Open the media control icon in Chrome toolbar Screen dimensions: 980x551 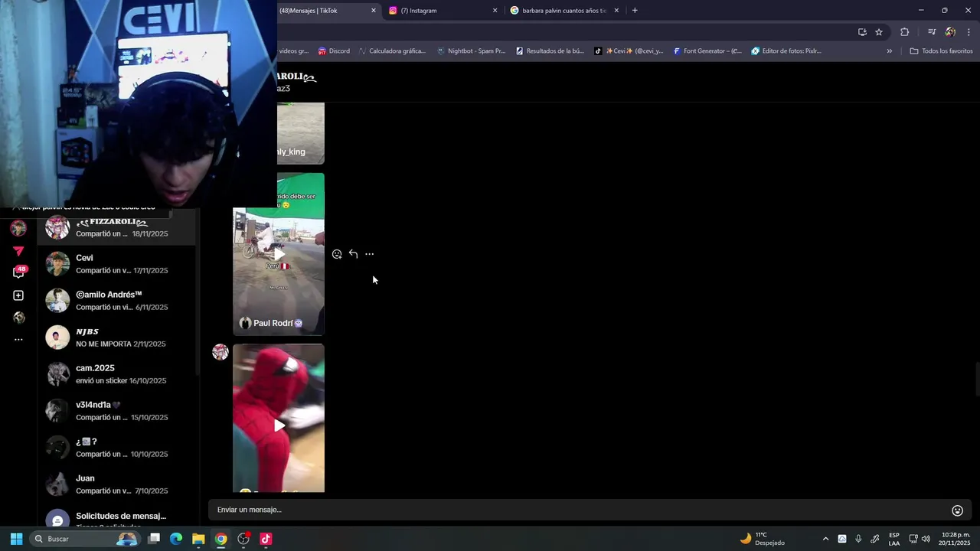932,32
